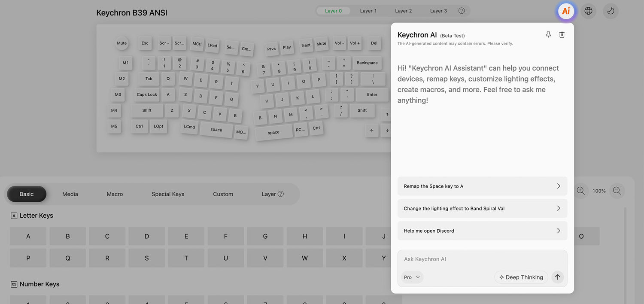Select the M1 macro key on keyboard
This screenshot has width=644, height=304.
(x=125, y=63)
